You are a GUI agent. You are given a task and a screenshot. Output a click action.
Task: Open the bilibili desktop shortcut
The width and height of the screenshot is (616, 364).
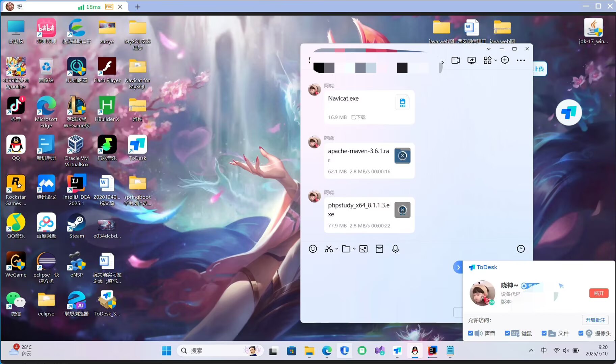(x=46, y=31)
